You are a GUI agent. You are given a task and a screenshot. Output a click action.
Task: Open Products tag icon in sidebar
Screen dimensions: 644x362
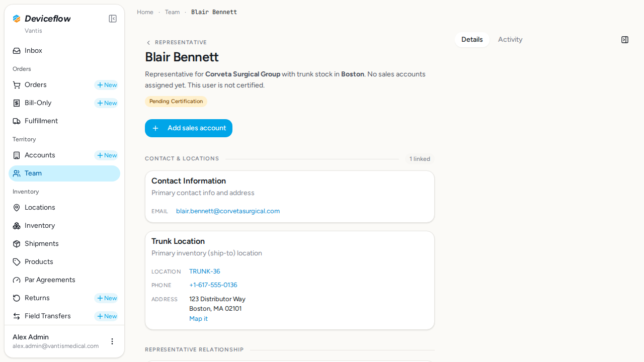pos(17,262)
